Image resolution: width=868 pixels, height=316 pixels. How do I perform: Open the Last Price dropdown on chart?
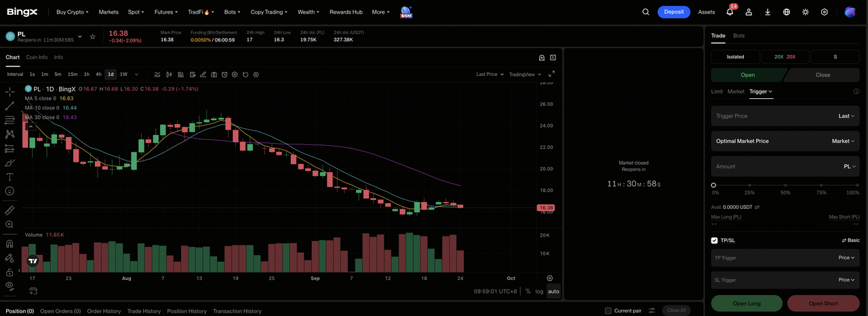click(490, 74)
